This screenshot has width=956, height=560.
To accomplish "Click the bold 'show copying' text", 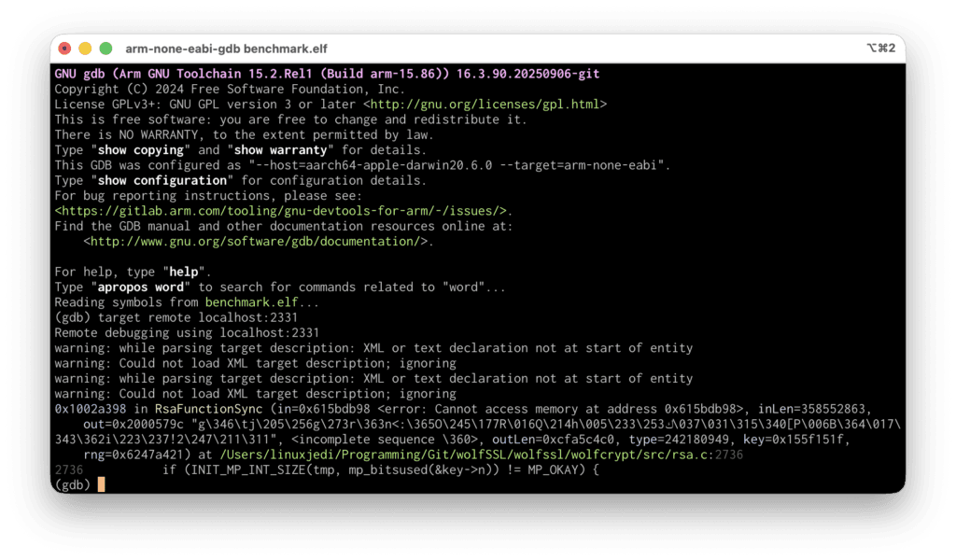I will point(144,150).
